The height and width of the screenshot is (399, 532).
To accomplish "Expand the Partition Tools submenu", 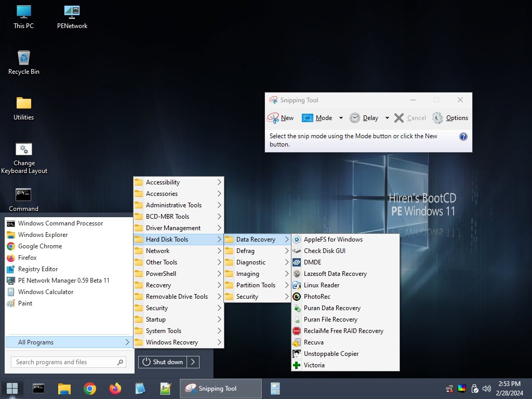I will (257, 285).
